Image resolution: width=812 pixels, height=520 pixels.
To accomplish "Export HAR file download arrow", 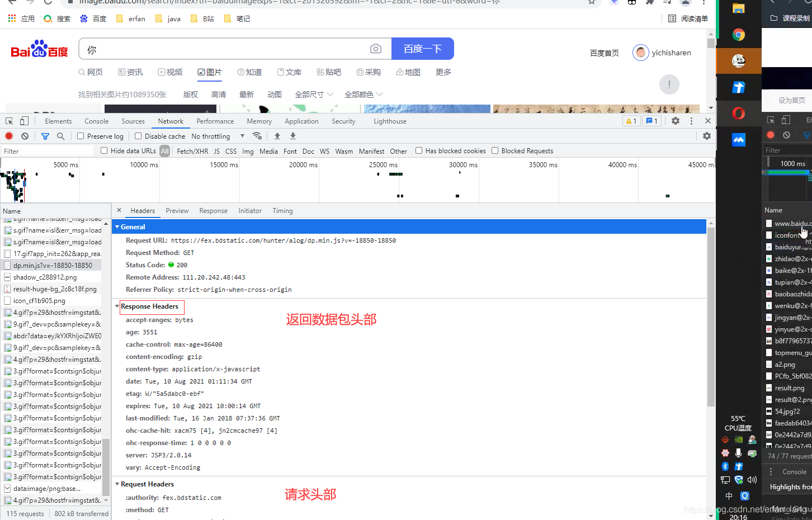I will [x=292, y=136].
